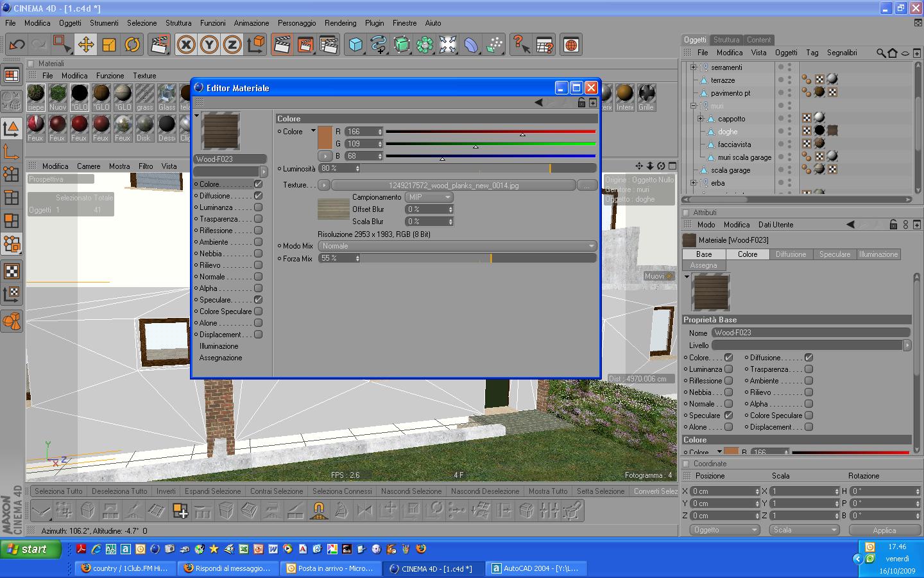Open the help pointer tool icon

pyautogui.click(x=520, y=45)
